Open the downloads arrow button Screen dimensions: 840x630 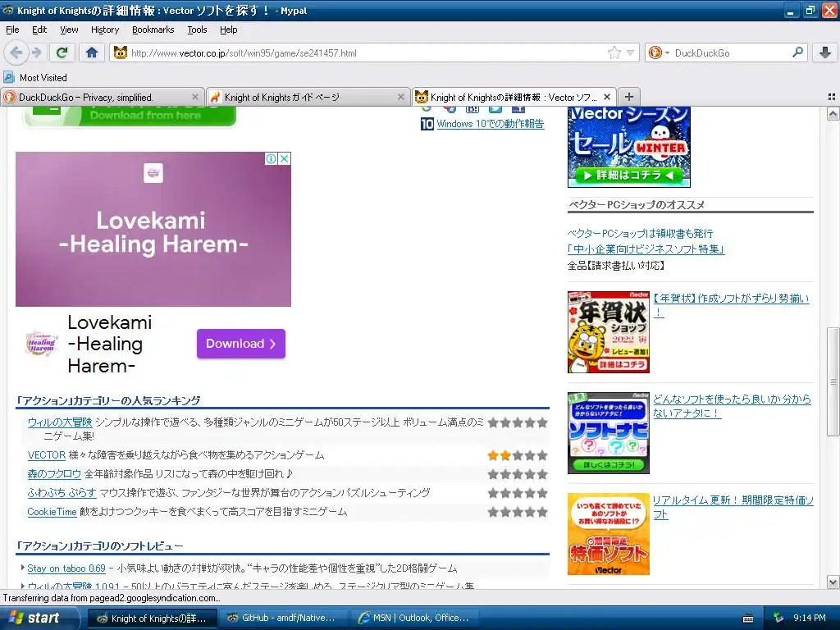tap(825, 52)
